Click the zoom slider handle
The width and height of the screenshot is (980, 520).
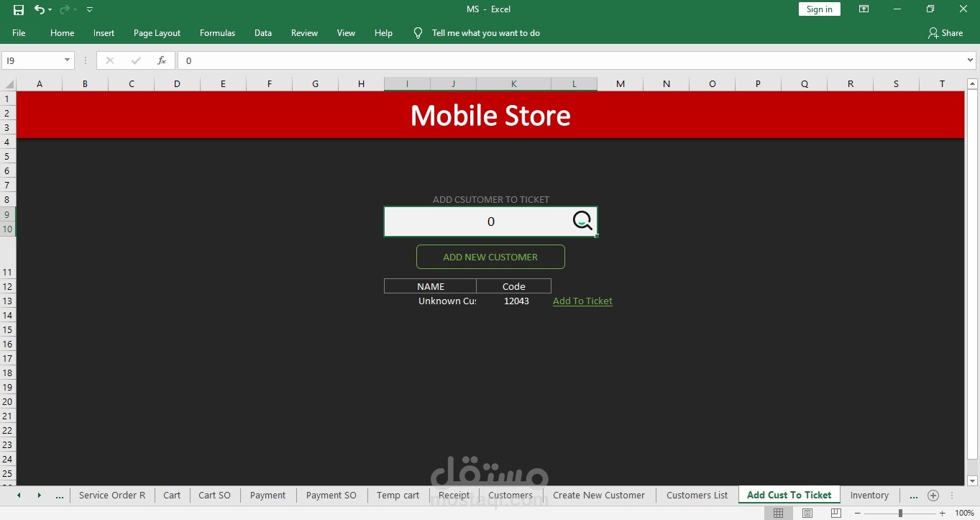(900, 514)
